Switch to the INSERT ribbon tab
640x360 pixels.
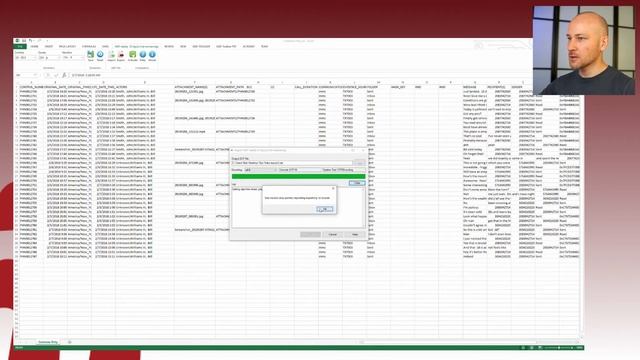tap(49, 47)
